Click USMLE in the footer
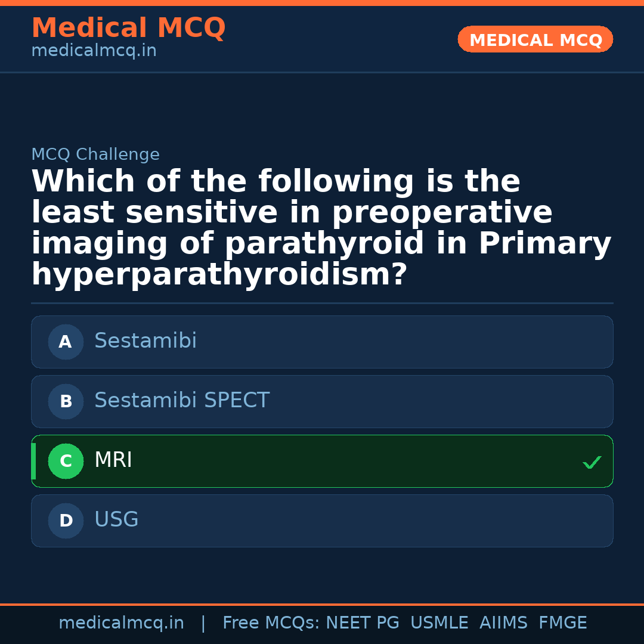This screenshot has height=644, width=644. pyautogui.click(x=439, y=623)
